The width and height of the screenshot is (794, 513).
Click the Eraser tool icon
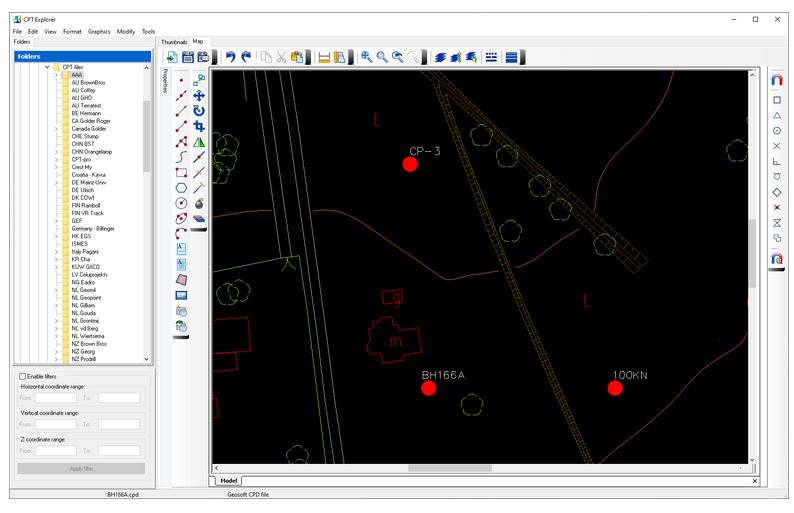point(198,217)
